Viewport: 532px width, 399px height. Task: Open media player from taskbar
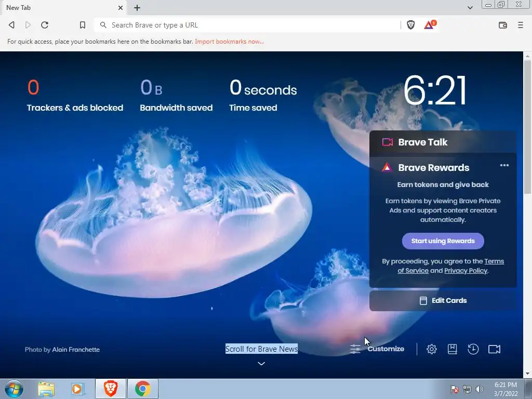(x=78, y=389)
